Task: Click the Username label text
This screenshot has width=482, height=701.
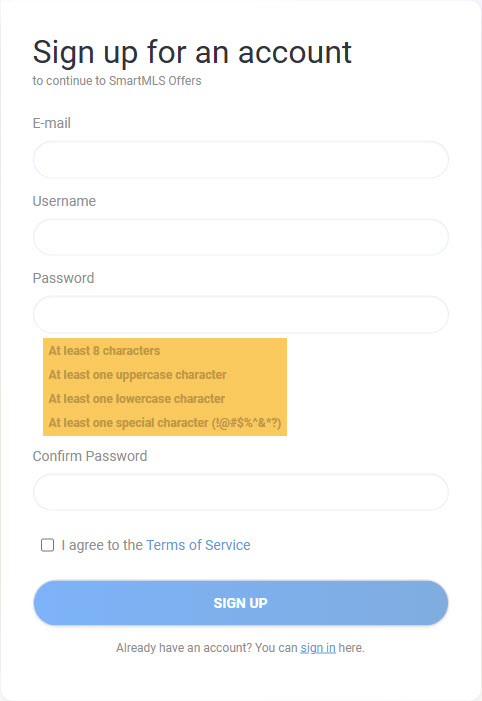Action: [x=64, y=201]
